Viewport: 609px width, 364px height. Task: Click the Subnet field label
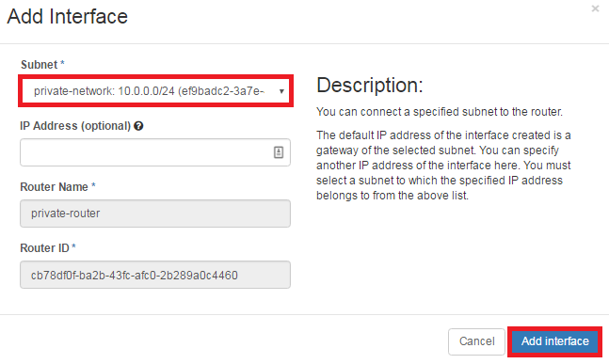pos(40,65)
